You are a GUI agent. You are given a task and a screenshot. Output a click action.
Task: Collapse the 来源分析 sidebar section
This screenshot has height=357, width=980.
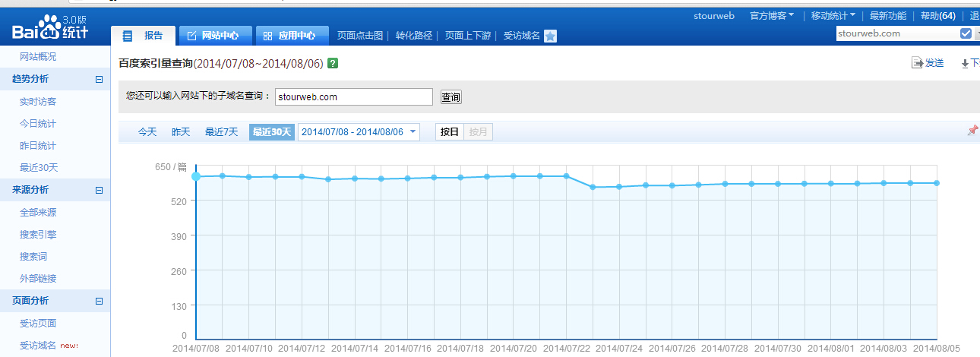[x=99, y=190]
